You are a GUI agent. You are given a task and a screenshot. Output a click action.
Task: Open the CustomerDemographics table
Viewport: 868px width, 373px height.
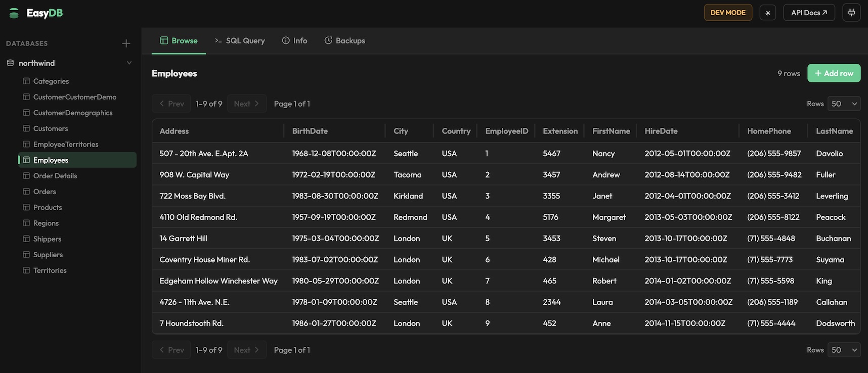[77, 113]
